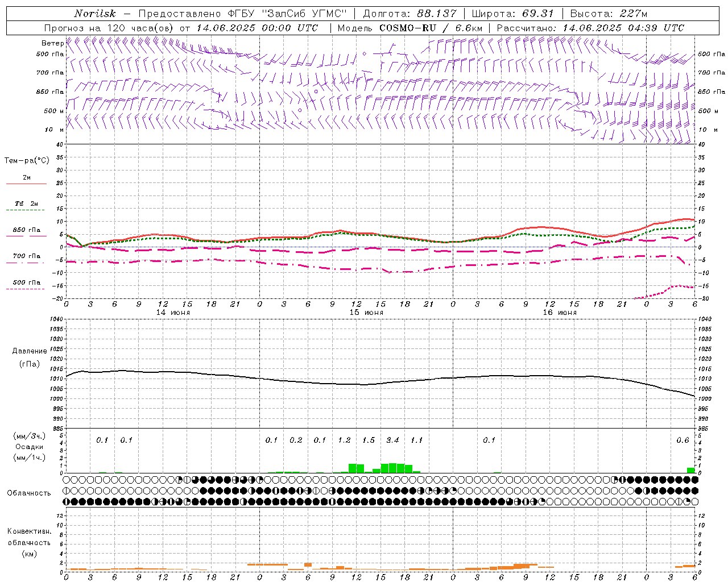Viewport: 728px width, 582px height.
Task: Click the (мм/3ч.) precipitation unit label
Action: pyautogui.click(x=30, y=436)
